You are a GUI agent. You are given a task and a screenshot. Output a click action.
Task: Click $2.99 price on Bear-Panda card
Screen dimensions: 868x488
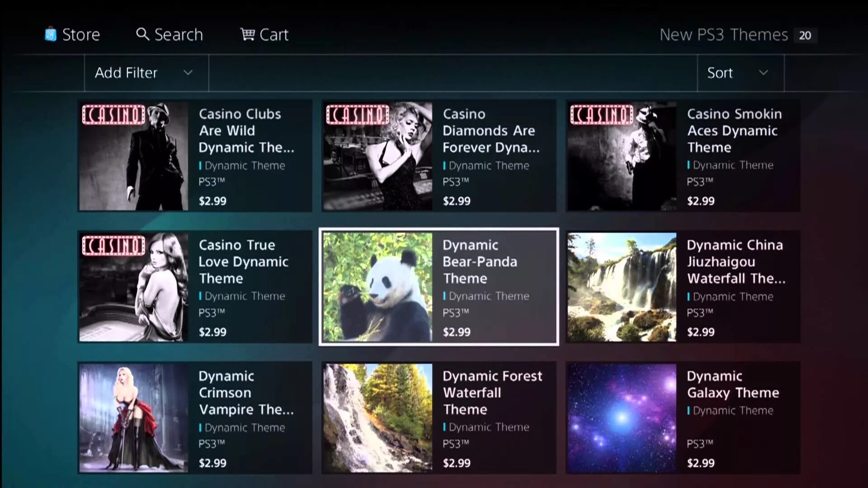[457, 332]
